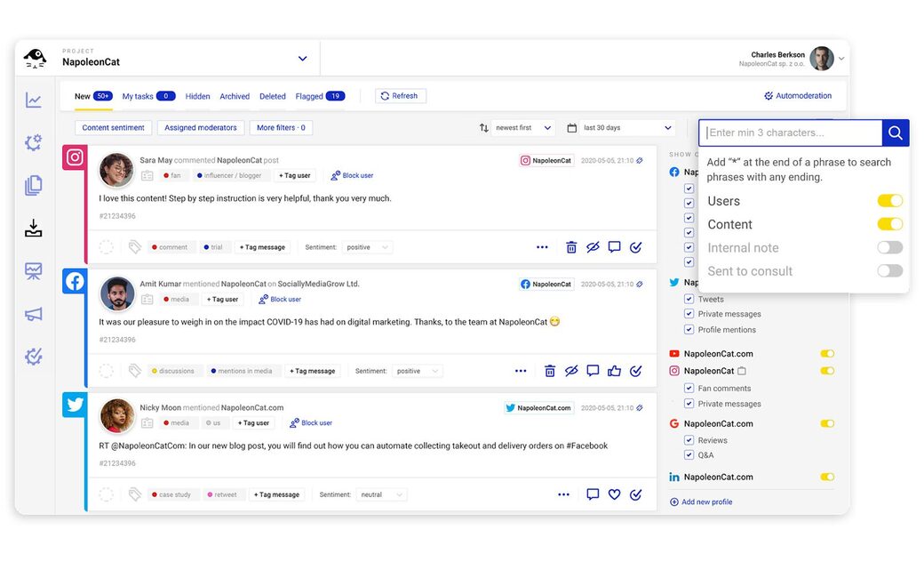This screenshot has width=924, height=562.
Task: Open more options for Sara May's comment
Action: point(542,247)
